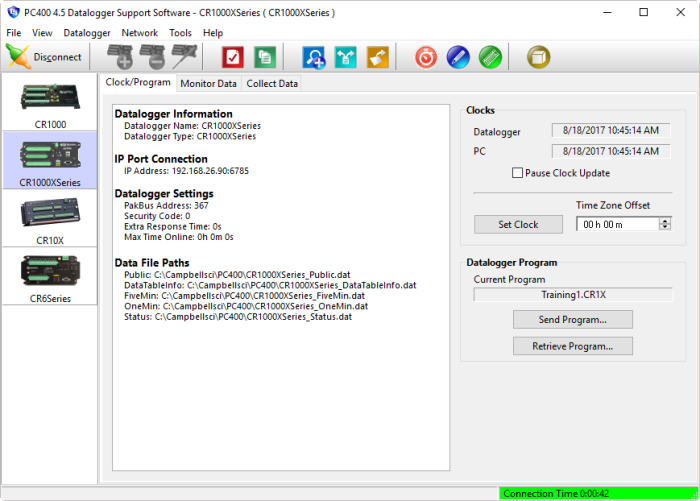The height and width of the screenshot is (501, 700).
Task: Switch to the Monitor Data tab
Action: tap(208, 83)
